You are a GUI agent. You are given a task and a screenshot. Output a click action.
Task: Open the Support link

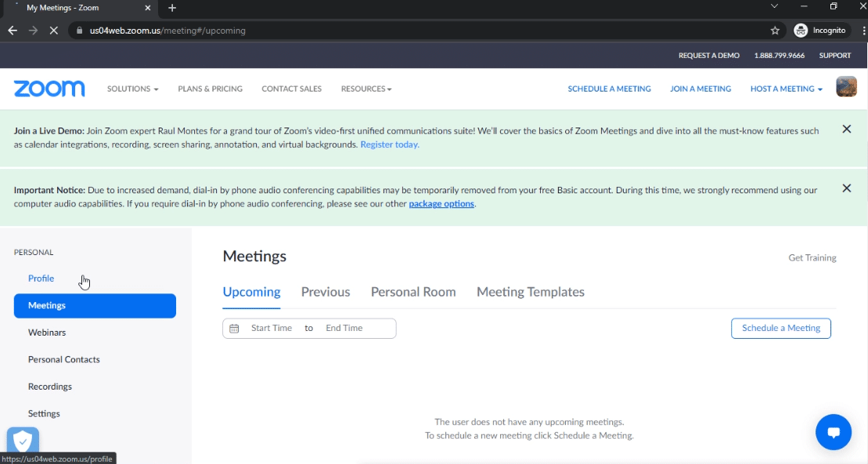[835, 56]
